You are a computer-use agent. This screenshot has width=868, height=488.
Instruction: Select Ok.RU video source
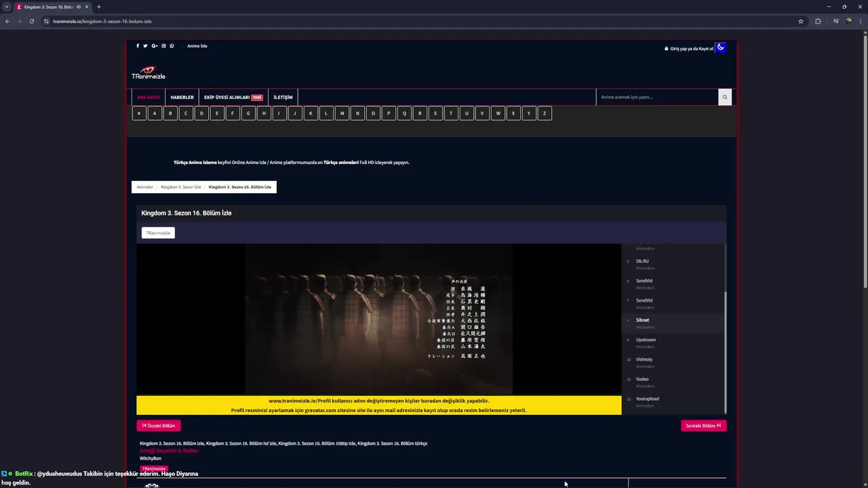point(673,264)
